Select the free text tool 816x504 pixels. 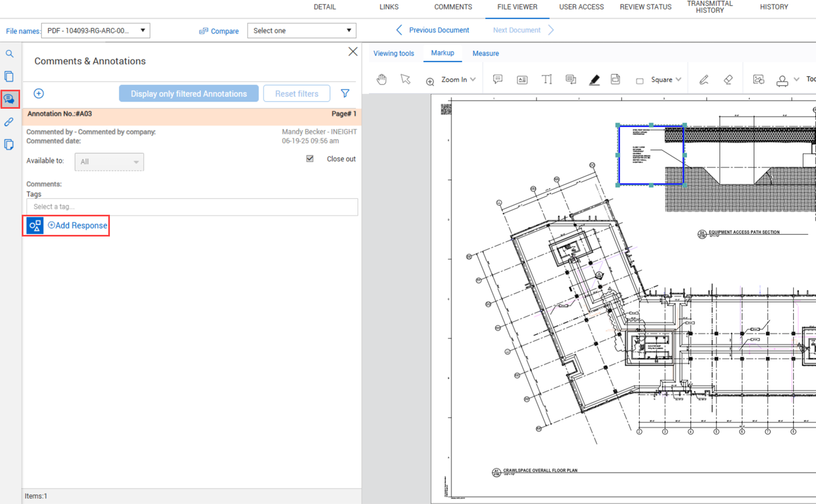tap(547, 80)
